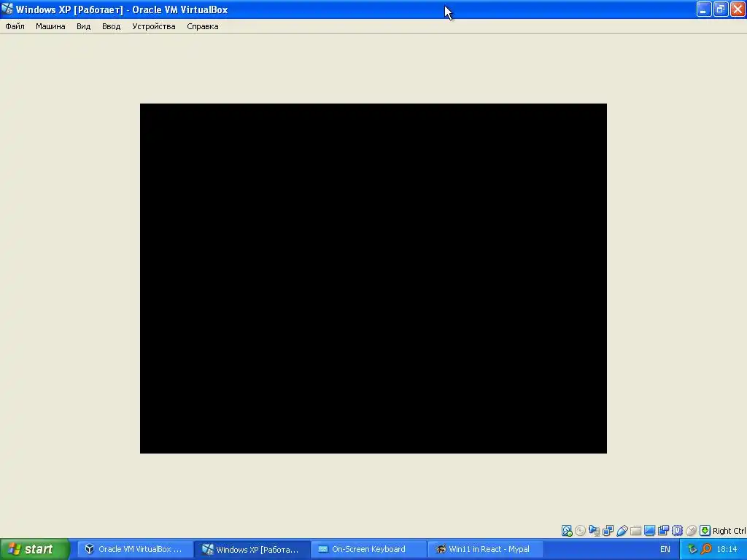The width and height of the screenshot is (747, 560).
Task: Click the network adapters status icon
Action: [x=608, y=531]
